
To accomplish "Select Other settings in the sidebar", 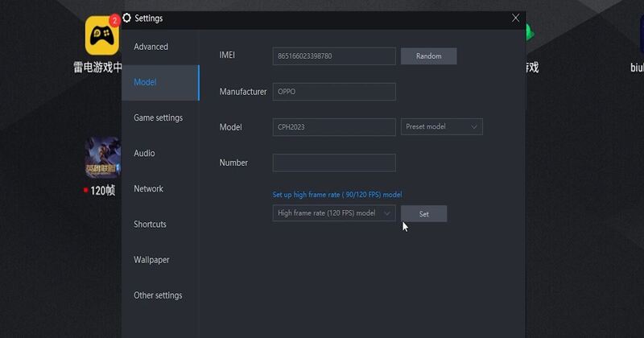I will [158, 295].
